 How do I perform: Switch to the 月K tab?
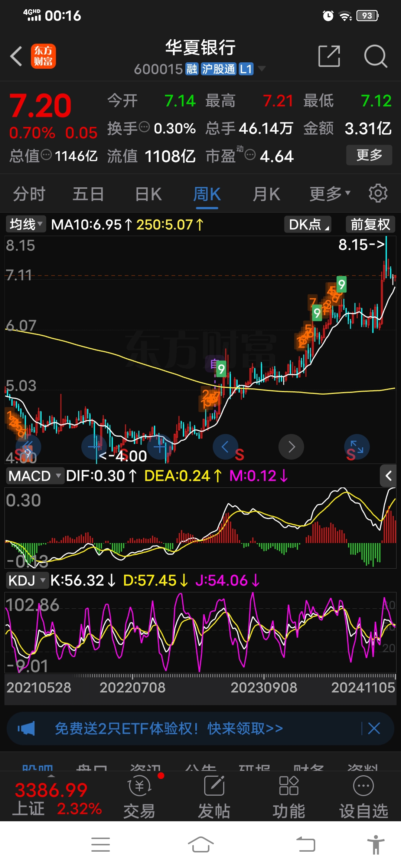click(x=266, y=194)
